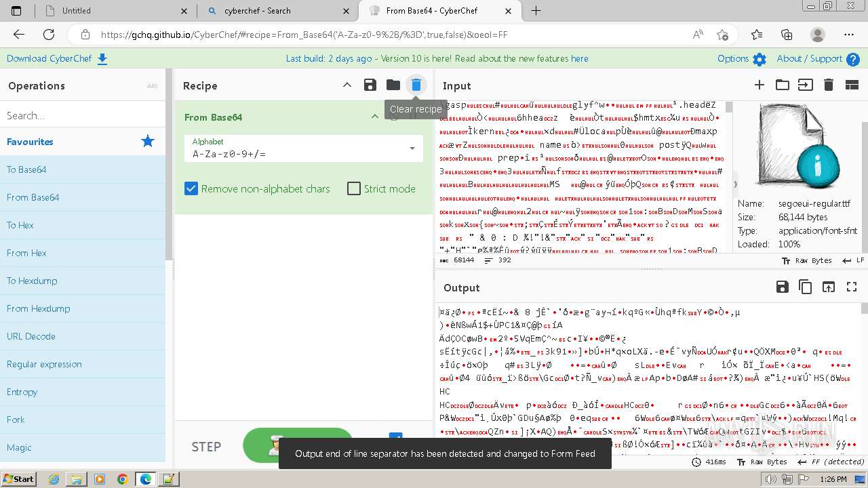Launch Chrome from the taskbar
Image resolution: width=868 pixels, height=488 pixels.
click(x=122, y=479)
